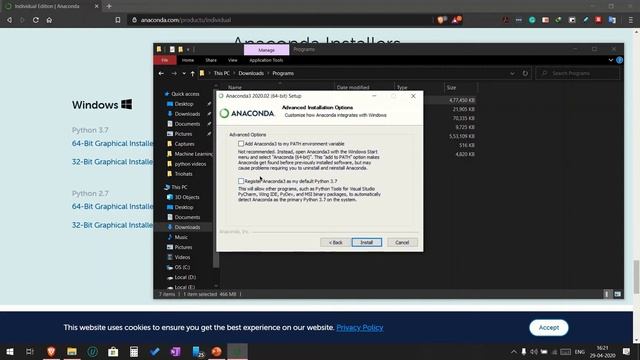Open pinned Documents under Quick access
The image size is (640, 360).
tap(187, 124)
